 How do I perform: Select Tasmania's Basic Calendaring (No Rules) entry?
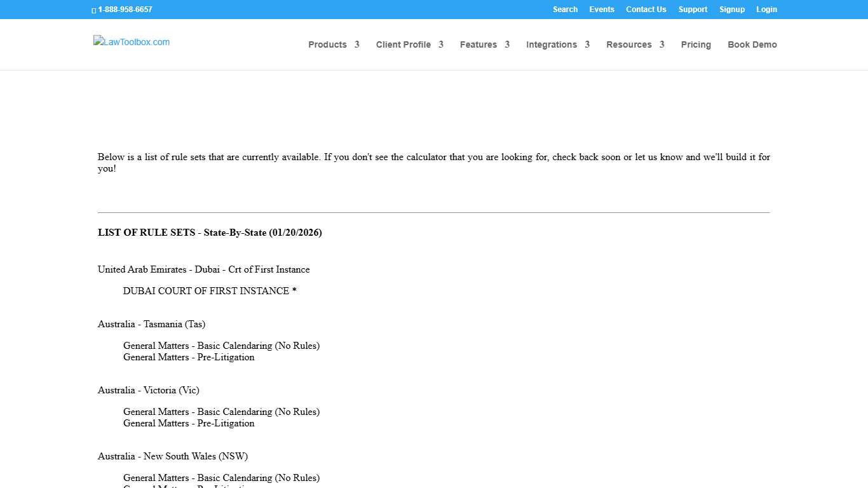pos(221,346)
